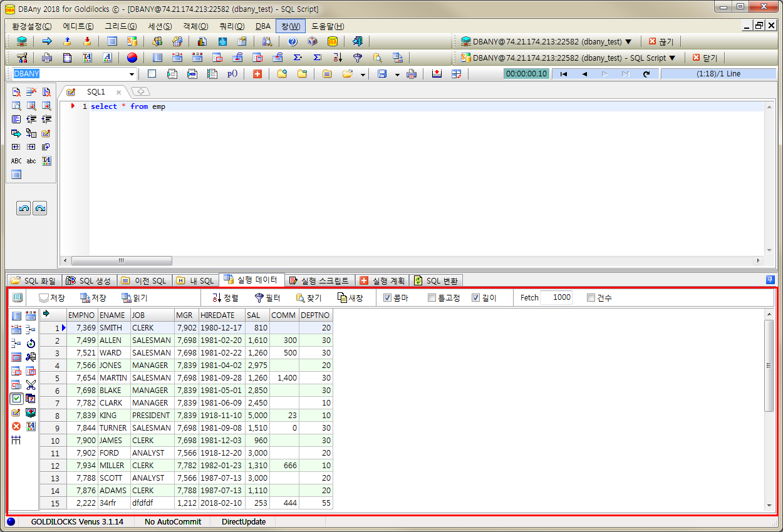The width and height of the screenshot is (783, 532).
Task: Click the printer icon in second toolbar
Action: 47,58
